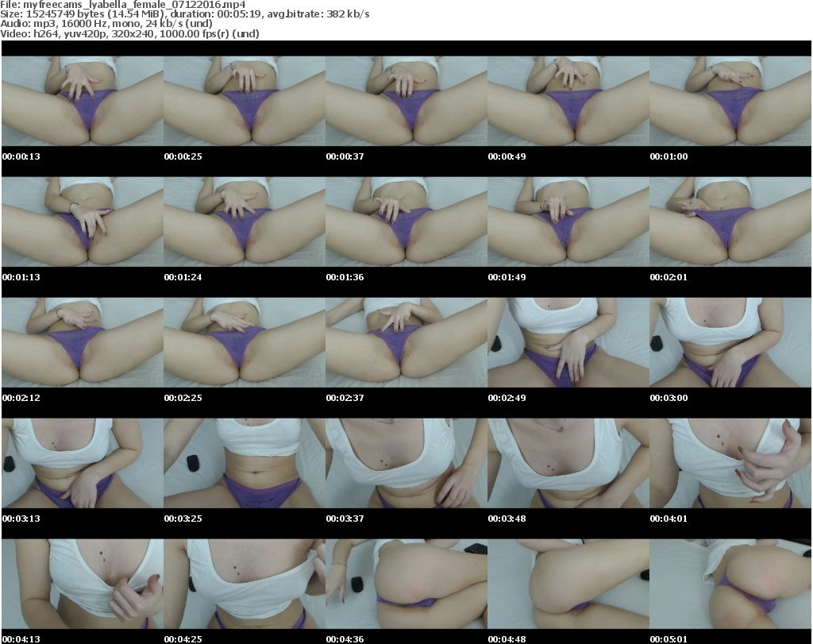
Task: Click the timestamp text 00:02:01
Action: coord(669,277)
